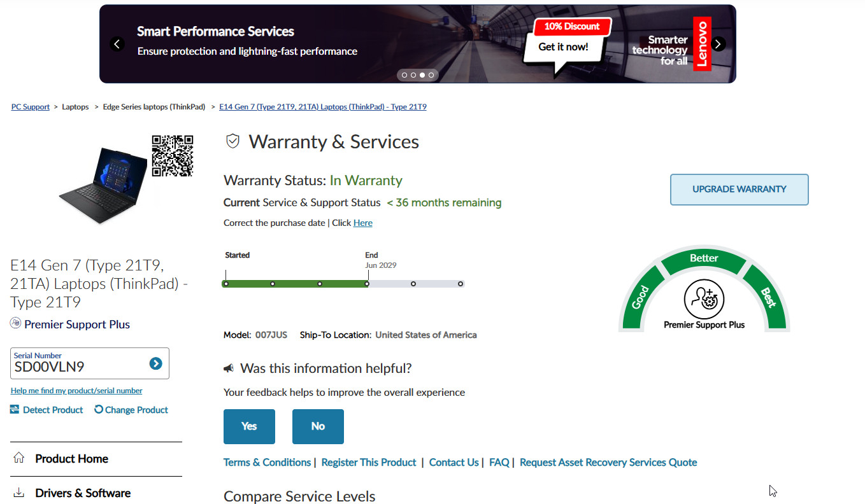Open Request Asset Recovery Services Quote link
Viewport: 865px width, 504px height.
608,463
